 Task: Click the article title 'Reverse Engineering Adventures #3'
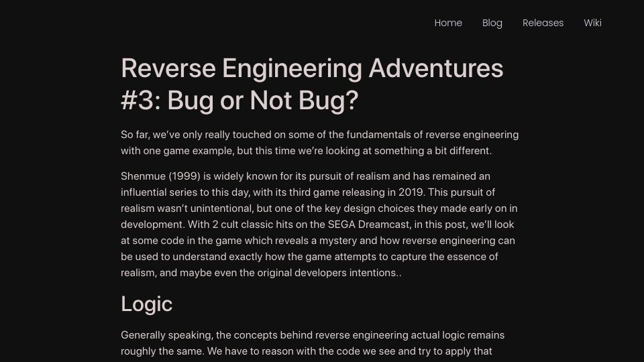tap(312, 84)
